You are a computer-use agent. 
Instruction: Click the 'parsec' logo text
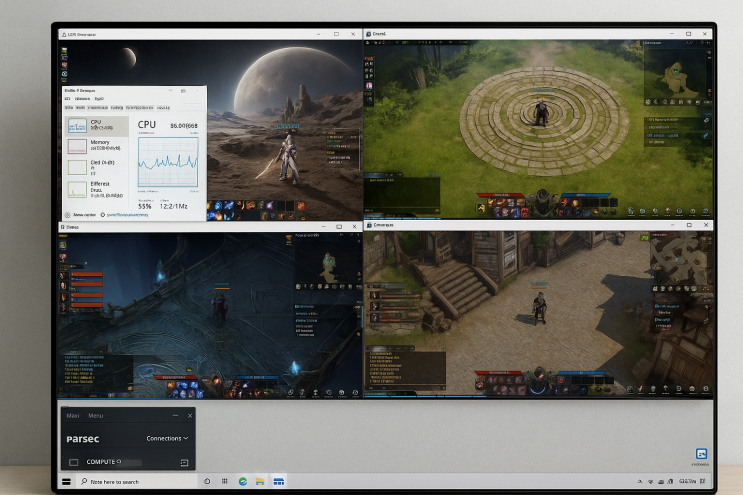pos(83,439)
